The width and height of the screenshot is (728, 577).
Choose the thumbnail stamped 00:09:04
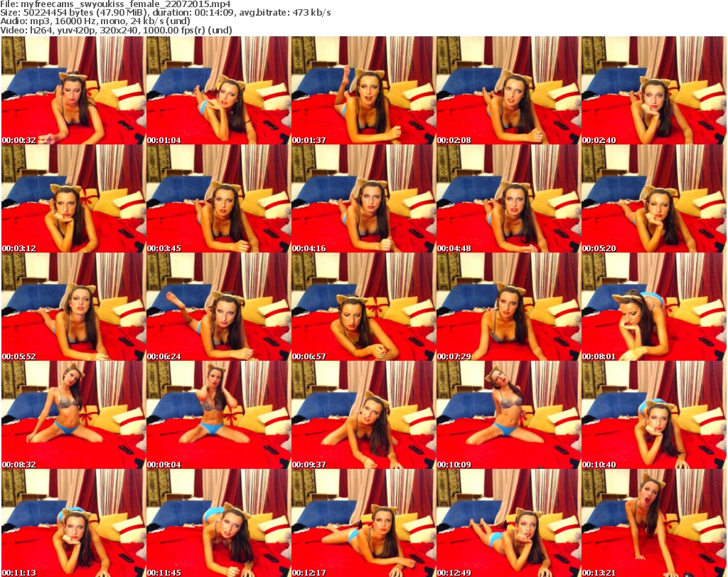(x=219, y=415)
